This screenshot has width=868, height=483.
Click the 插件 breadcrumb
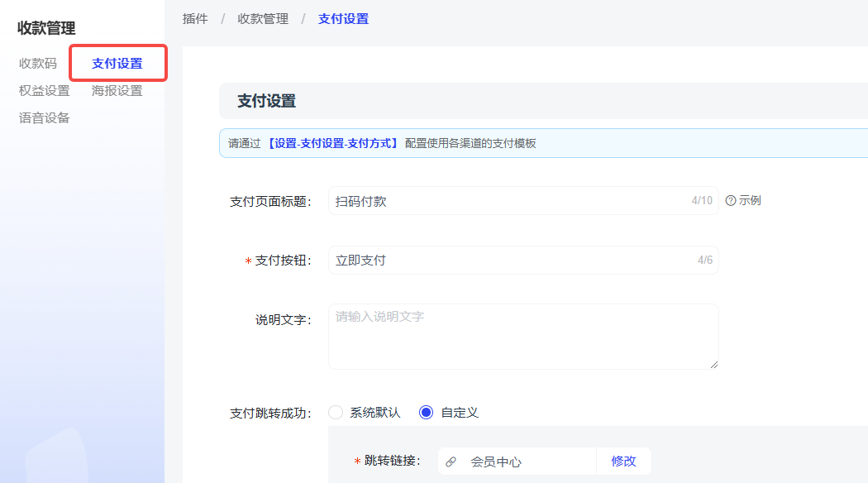[x=195, y=18]
